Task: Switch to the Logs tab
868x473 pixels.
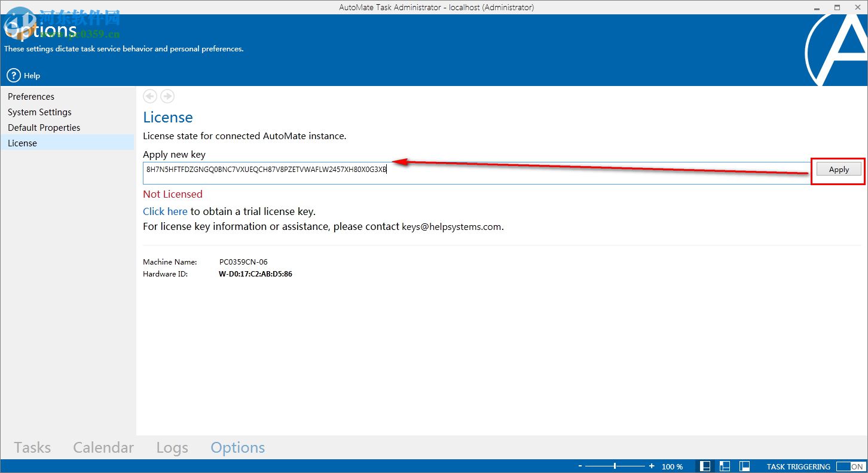Action: point(172,447)
